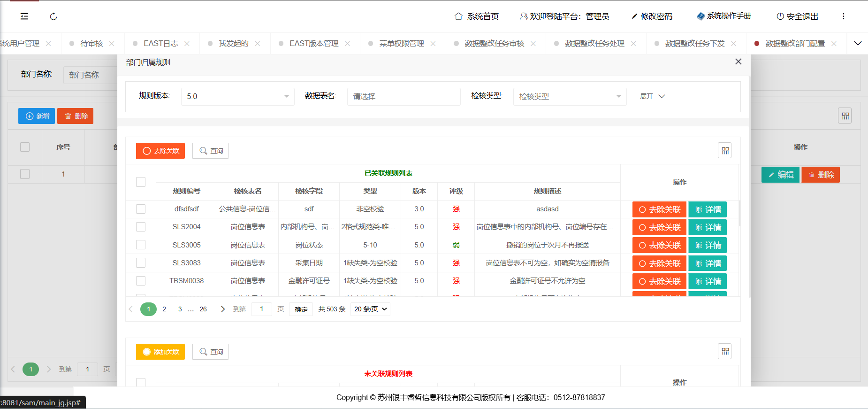Click the yellow 添加关联 button
Image resolution: width=868 pixels, height=409 pixels.
pyautogui.click(x=160, y=352)
